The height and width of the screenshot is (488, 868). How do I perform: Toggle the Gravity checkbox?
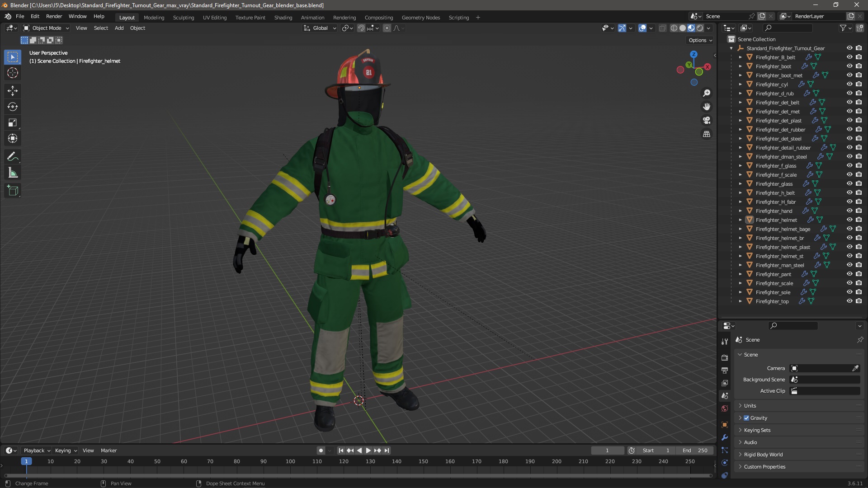[x=746, y=418]
